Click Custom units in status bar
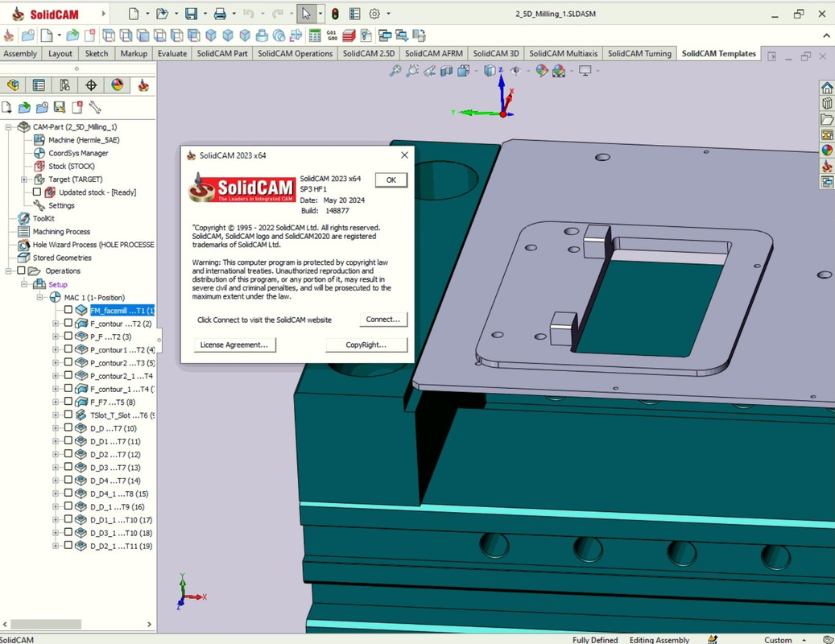The width and height of the screenshot is (835, 644). [x=778, y=640]
